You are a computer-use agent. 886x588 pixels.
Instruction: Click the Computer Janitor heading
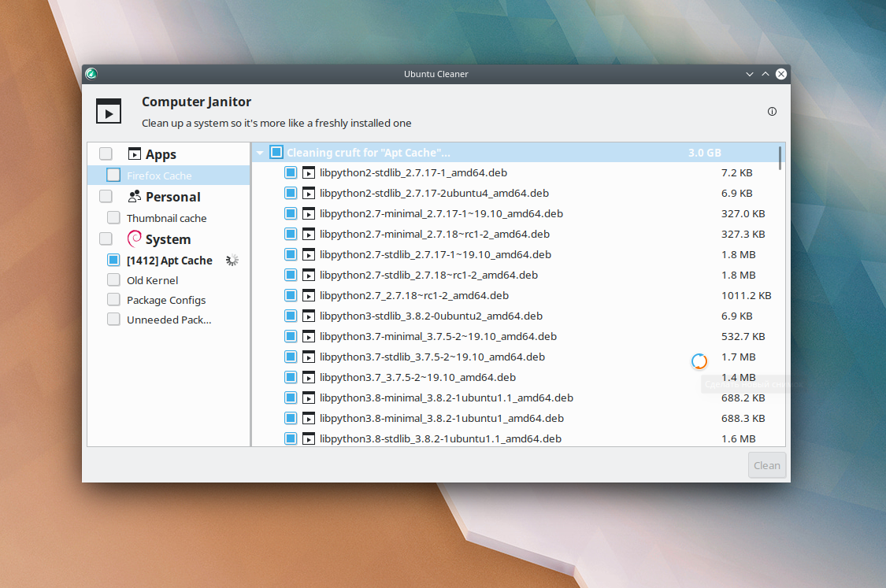196,102
